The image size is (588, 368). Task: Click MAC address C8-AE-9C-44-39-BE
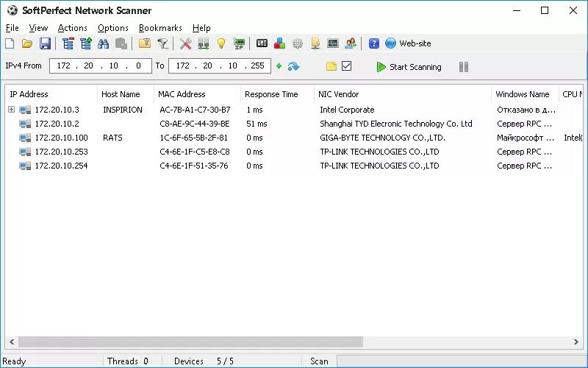[x=195, y=124]
